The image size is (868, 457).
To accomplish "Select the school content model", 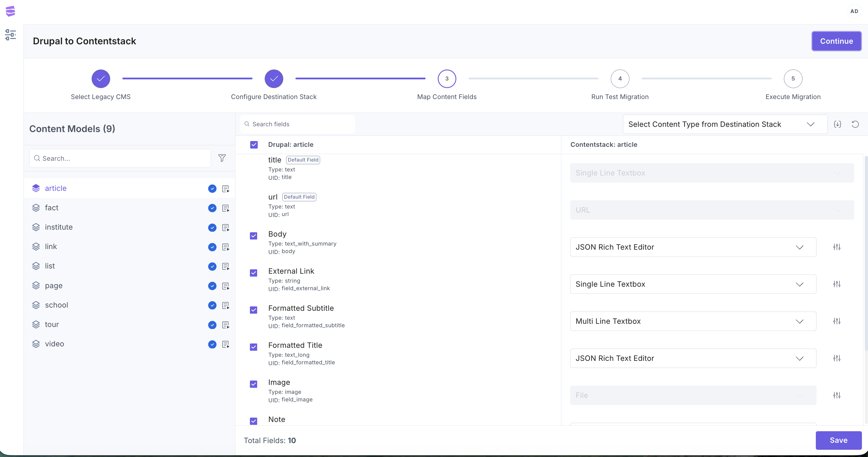I will click(129, 305).
